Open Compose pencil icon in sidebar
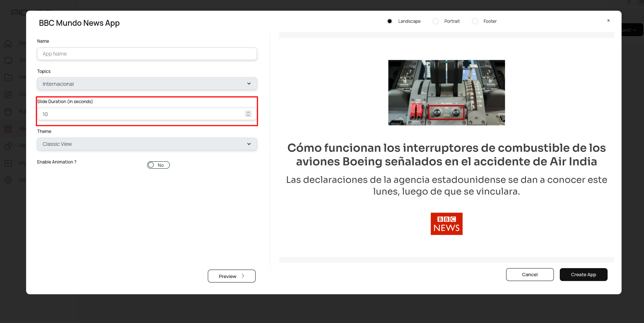 [x=8, y=94]
